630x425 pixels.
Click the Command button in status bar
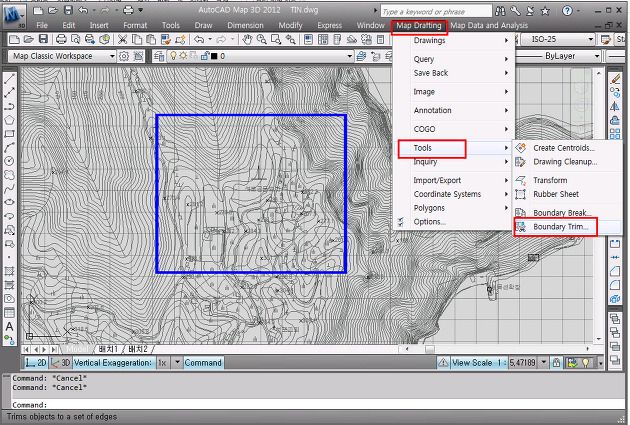point(203,363)
